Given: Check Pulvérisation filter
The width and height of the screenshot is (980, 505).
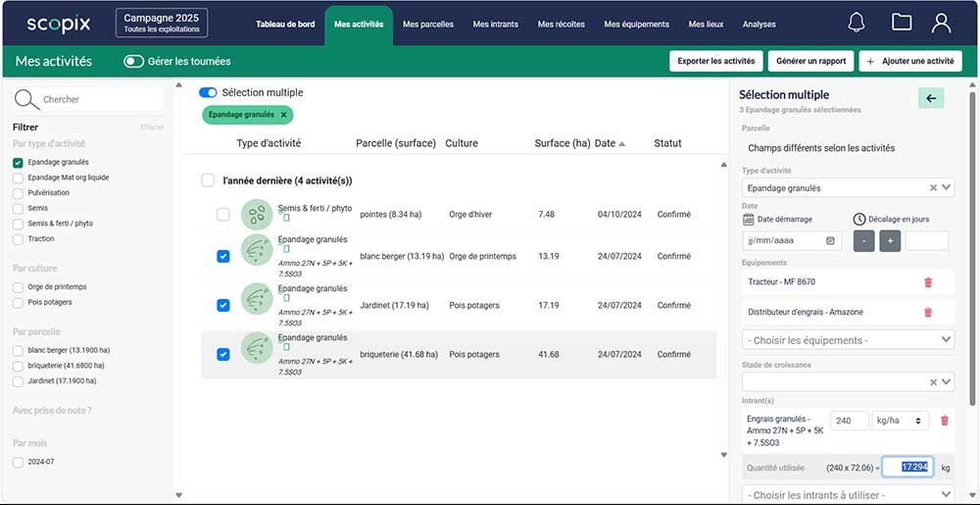Looking at the screenshot, I should point(18,193).
